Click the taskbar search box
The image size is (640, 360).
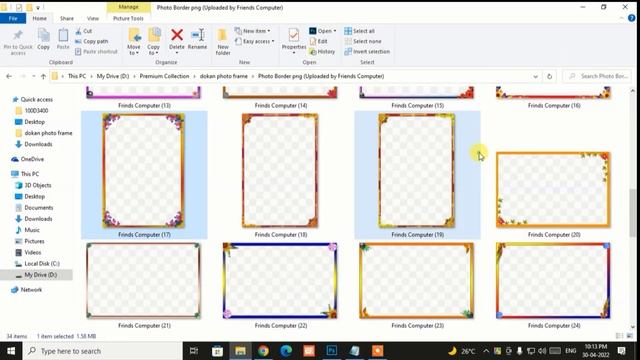(102, 351)
